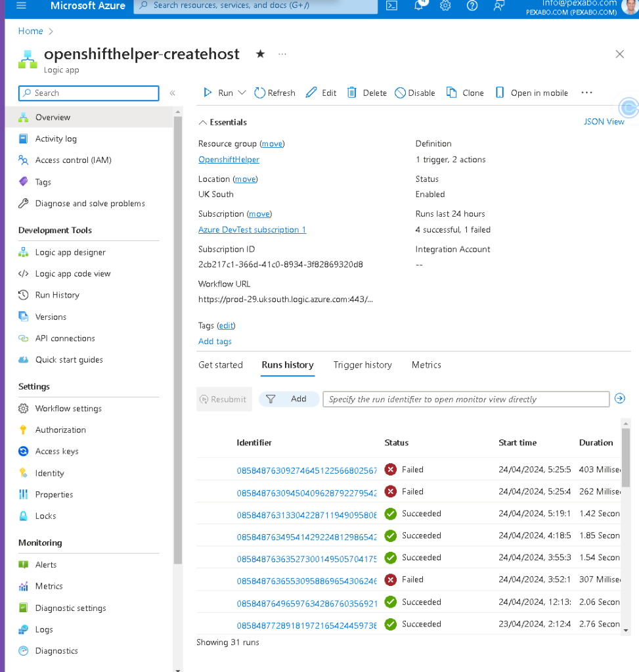Click move next to Resource group
The image size is (639, 672).
click(272, 144)
